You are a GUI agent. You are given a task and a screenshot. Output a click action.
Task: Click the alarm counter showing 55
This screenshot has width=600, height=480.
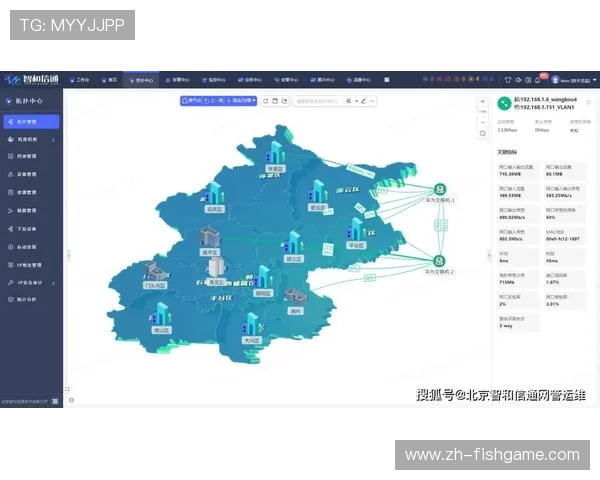[x=445, y=79]
